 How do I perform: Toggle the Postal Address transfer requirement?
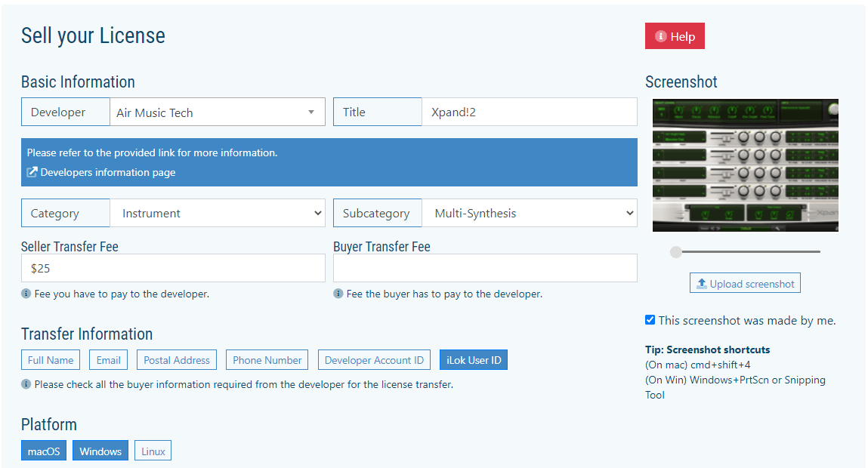coord(177,359)
